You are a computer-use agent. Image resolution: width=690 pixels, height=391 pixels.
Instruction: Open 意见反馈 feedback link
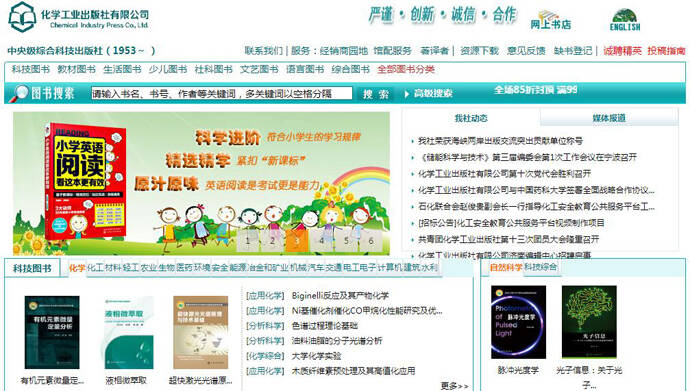pyautogui.click(x=526, y=51)
